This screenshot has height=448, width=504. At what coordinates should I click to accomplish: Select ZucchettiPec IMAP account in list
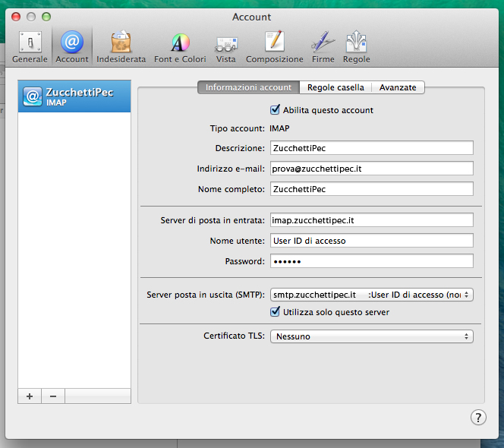click(x=74, y=96)
